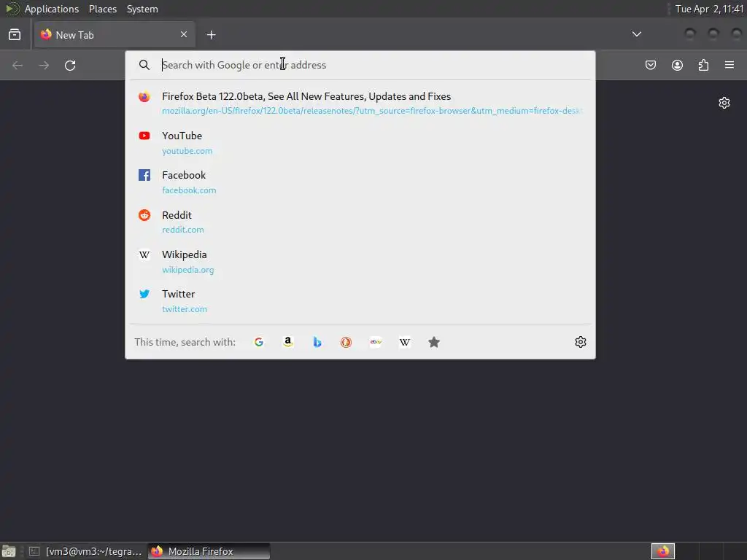Click the Twitter bird favicon

[144, 294]
